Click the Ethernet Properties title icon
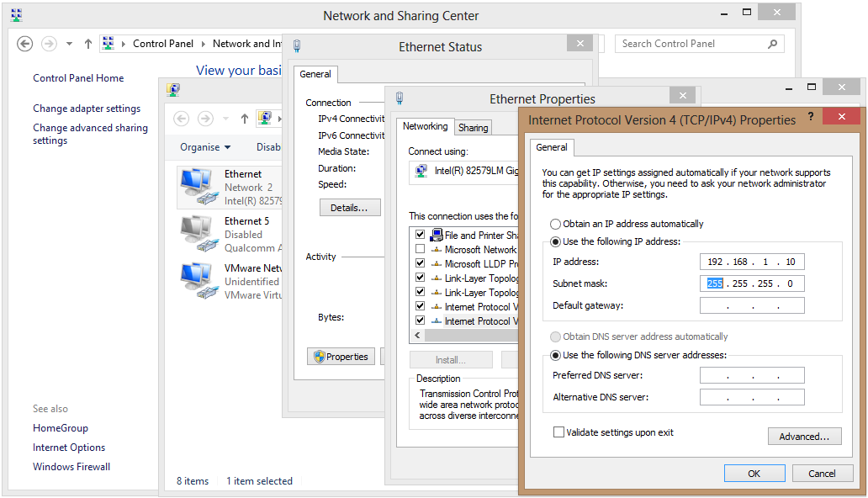This screenshot has height=498, width=868. coord(400,98)
